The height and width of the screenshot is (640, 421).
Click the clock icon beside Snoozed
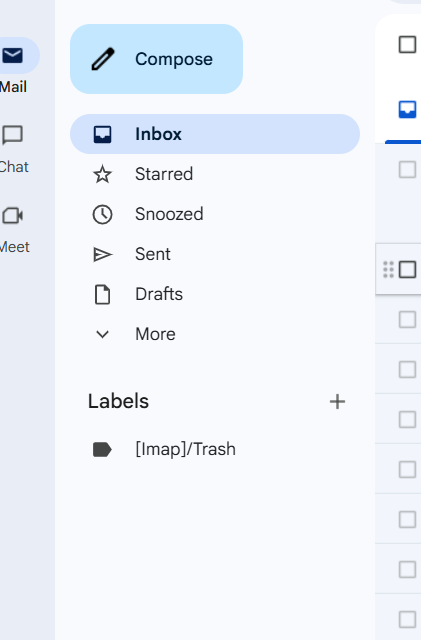pyautogui.click(x=102, y=214)
